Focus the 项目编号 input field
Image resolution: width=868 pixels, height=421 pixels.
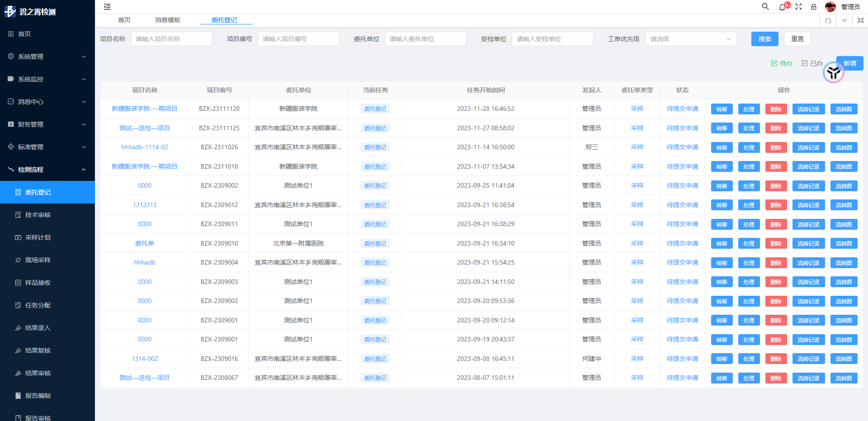[298, 39]
